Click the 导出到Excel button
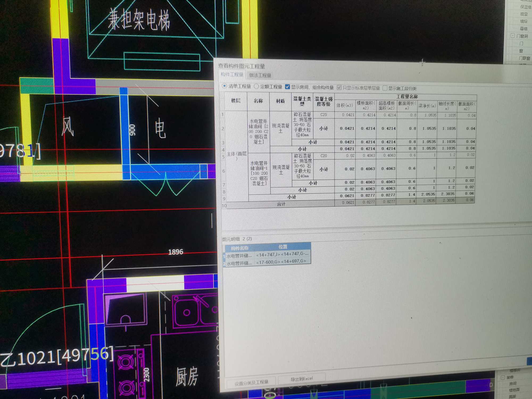The image size is (532, 399). [302, 379]
